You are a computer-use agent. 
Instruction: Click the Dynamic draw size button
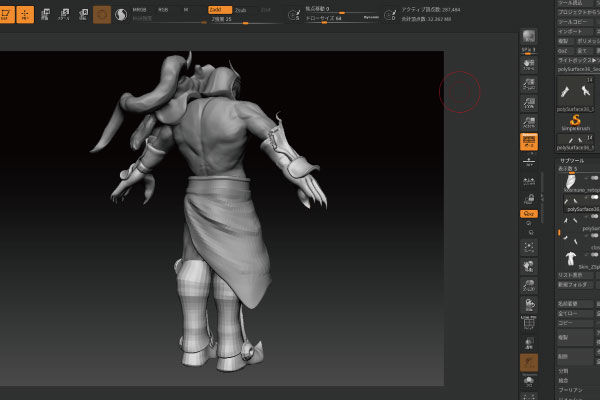tap(371, 18)
